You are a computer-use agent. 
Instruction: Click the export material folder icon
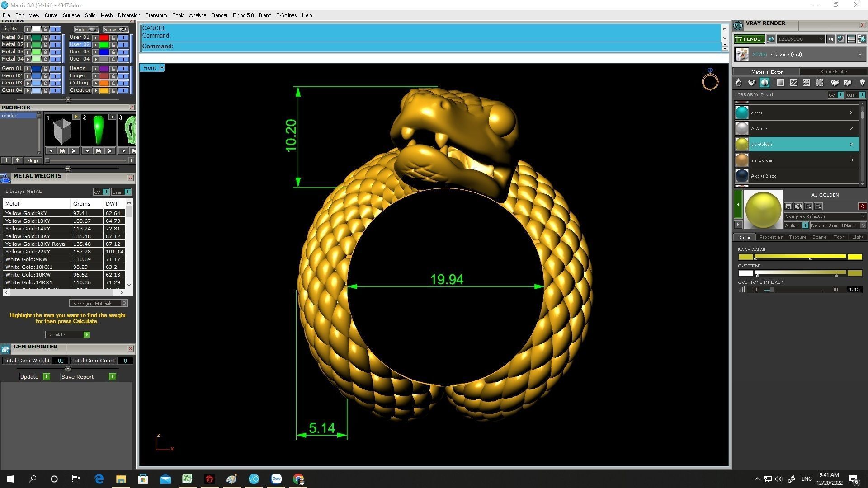[x=818, y=206]
